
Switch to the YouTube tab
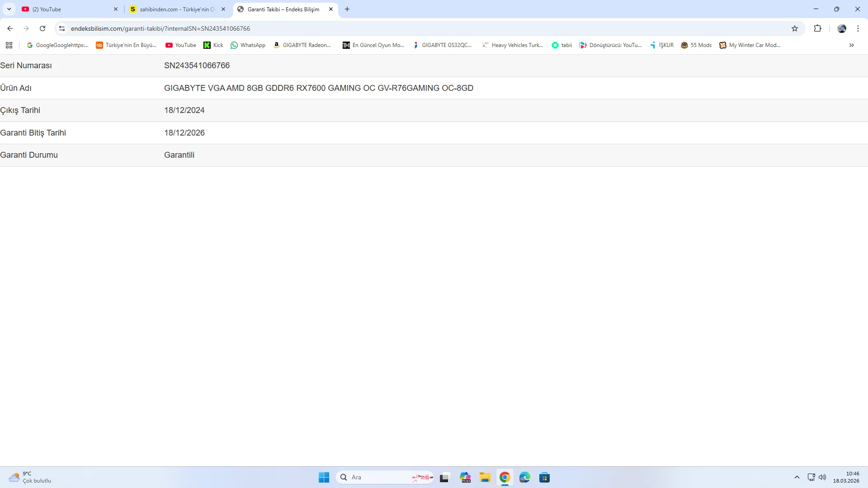(x=68, y=9)
